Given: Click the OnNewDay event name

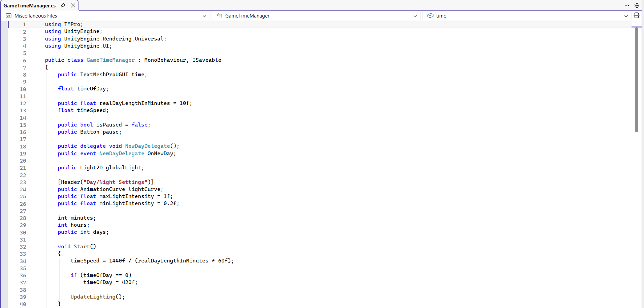Looking at the screenshot, I should point(160,153).
